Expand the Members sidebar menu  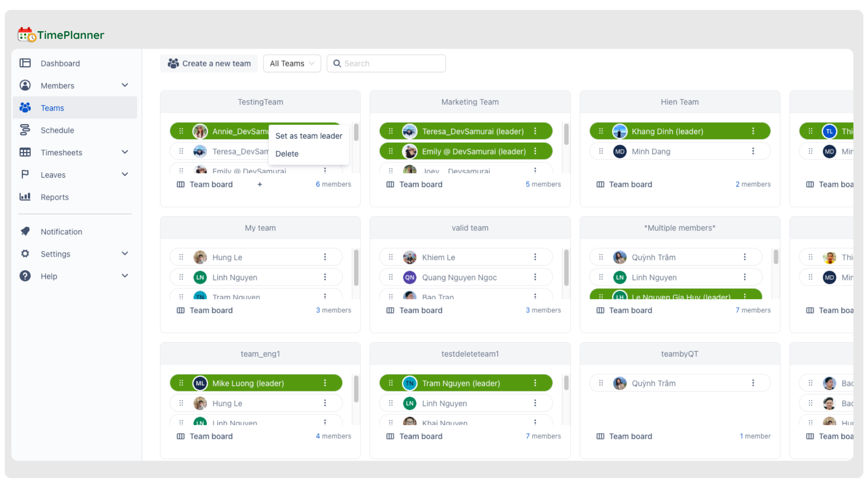(125, 85)
